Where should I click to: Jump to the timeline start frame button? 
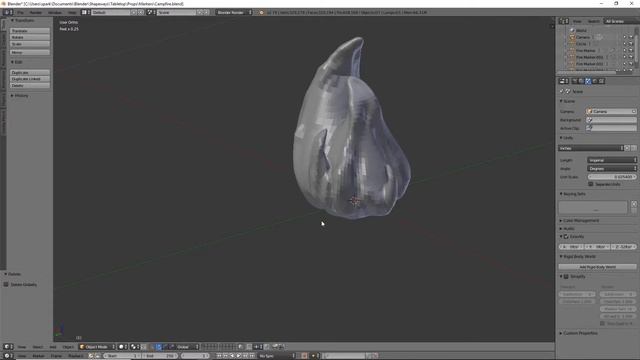[x=219, y=356]
